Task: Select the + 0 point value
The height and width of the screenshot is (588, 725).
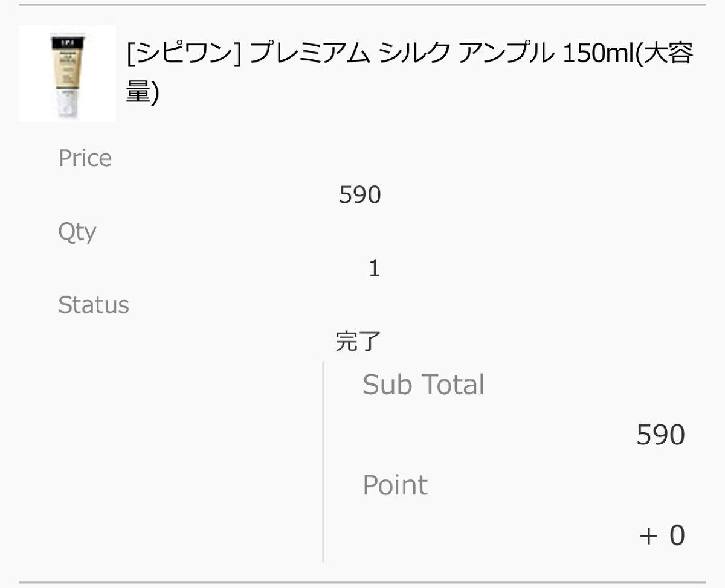Action: (x=662, y=535)
